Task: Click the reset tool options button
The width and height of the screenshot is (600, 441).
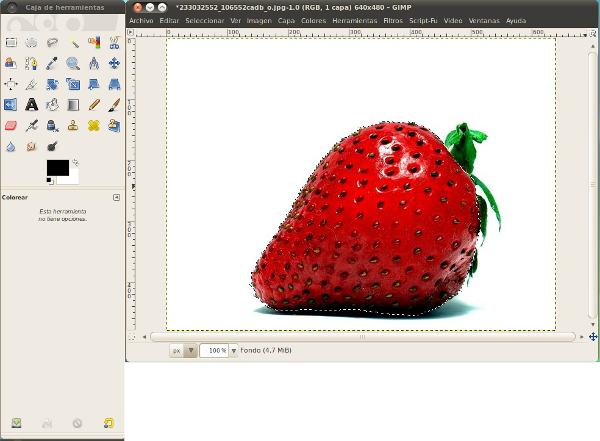Action: (x=108, y=424)
